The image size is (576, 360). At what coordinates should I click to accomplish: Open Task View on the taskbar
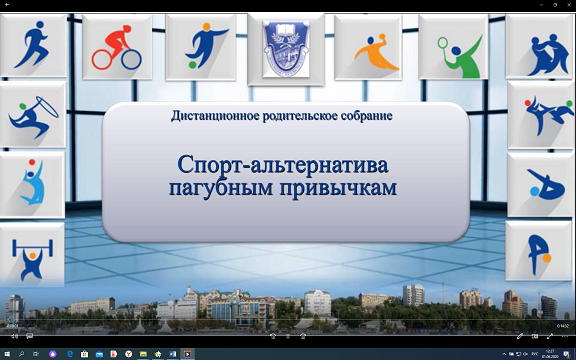[36, 354]
